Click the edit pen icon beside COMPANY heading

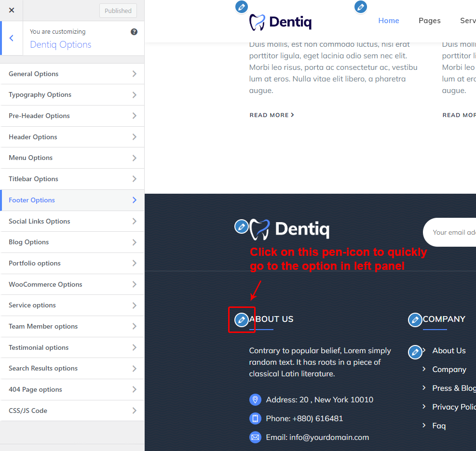point(415,319)
